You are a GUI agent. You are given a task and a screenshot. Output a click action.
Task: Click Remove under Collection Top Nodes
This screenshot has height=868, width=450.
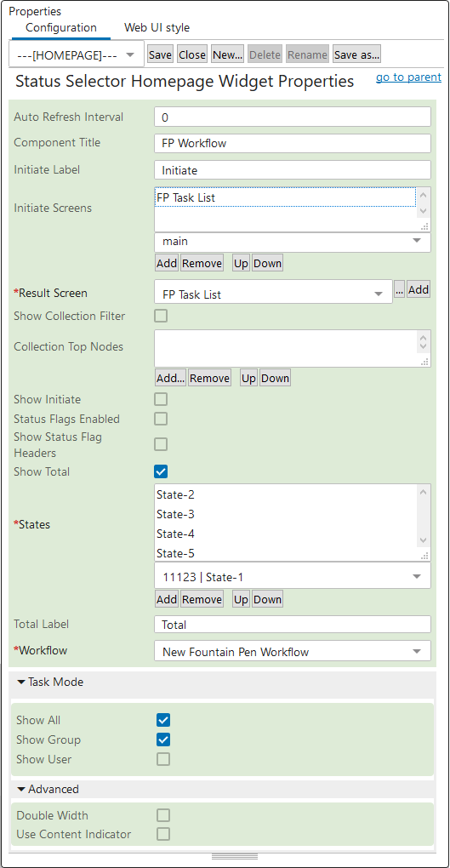(209, 378)
